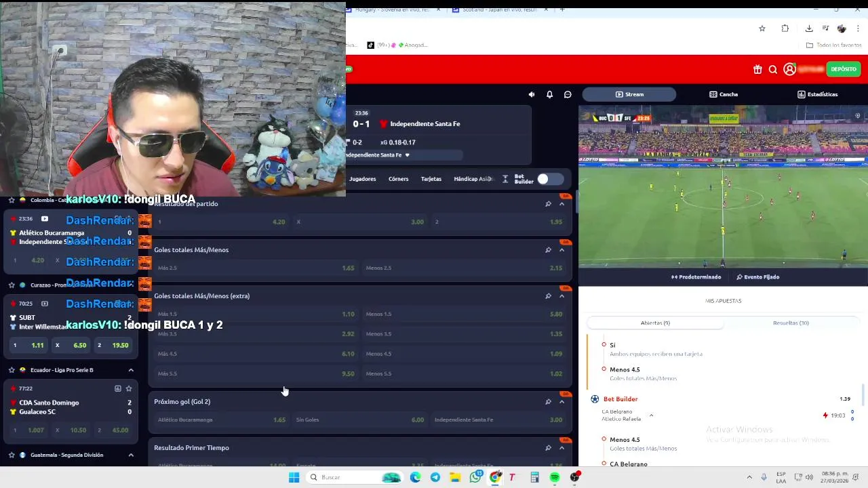Open the chat bubble icon in match bar
Screen dimensions: 868x488
point(568,94)
